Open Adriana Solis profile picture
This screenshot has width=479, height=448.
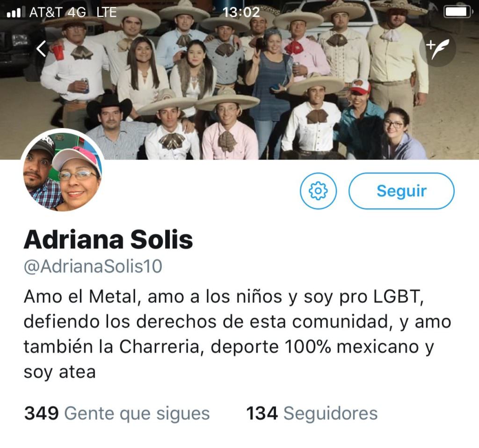(x=63, y=170)
